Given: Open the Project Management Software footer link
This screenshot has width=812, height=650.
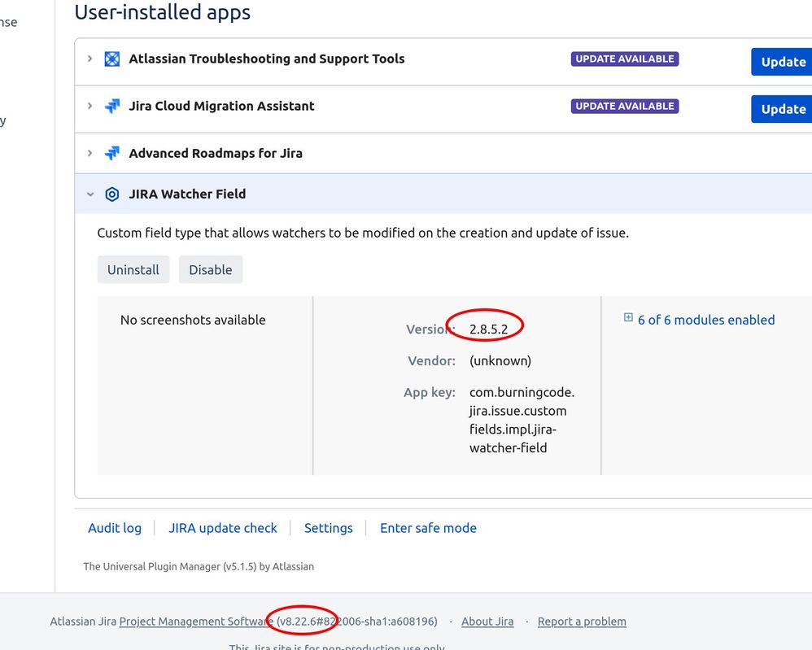Looking at the screenshot, I should [196, 621].
